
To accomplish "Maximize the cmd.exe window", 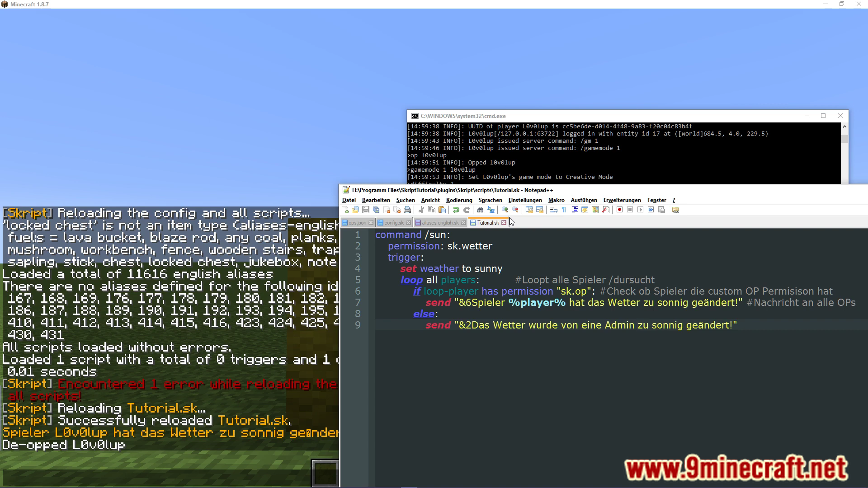I will coord(823,116).
